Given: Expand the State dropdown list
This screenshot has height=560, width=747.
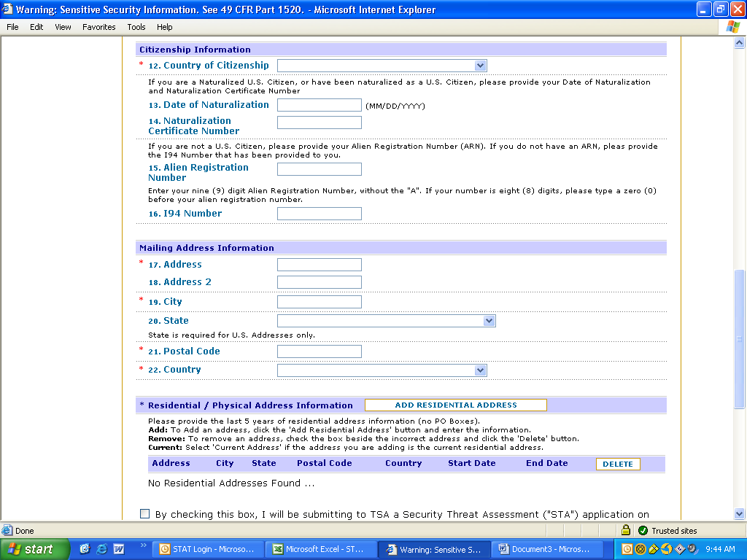Looking at the screenshot, I should pos(489,321).
